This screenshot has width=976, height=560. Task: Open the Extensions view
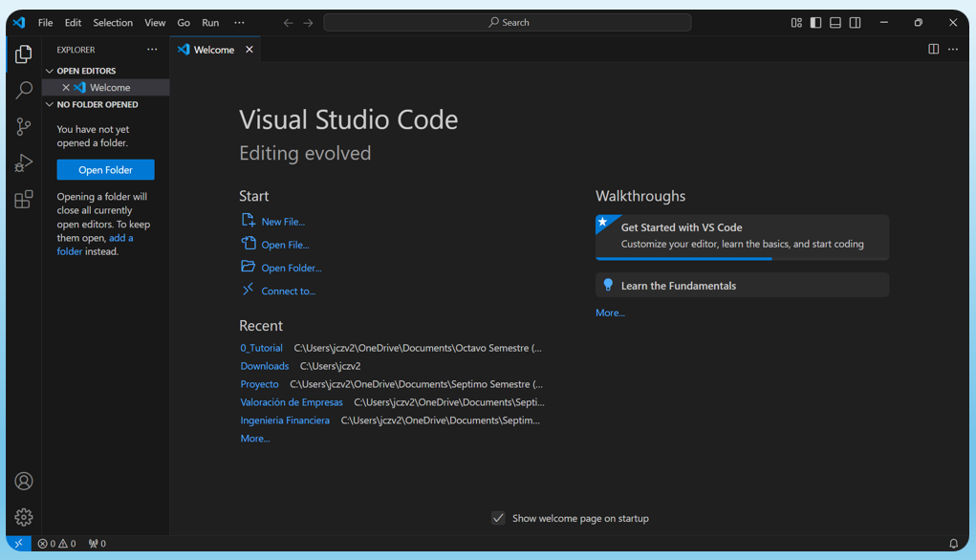coord(24,200)
